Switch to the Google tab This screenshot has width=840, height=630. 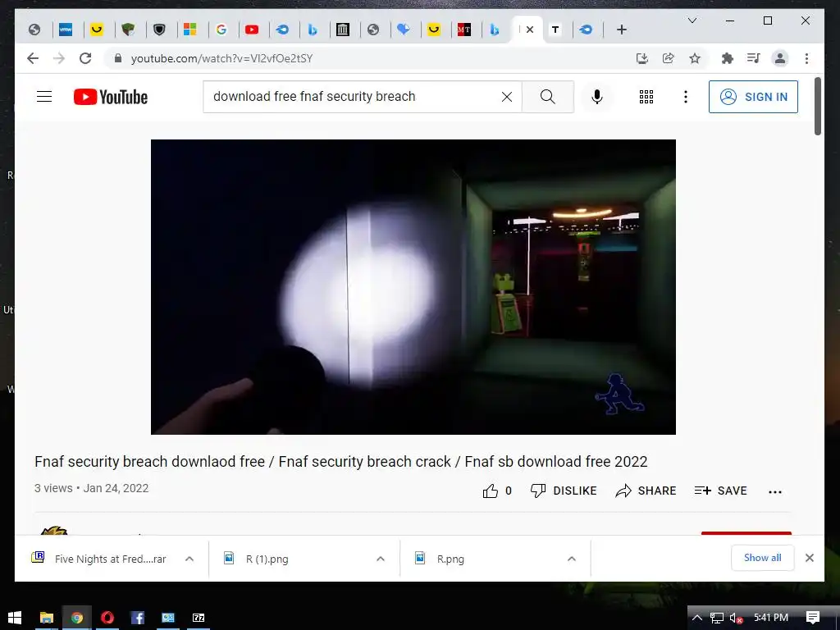click(221, 30)
